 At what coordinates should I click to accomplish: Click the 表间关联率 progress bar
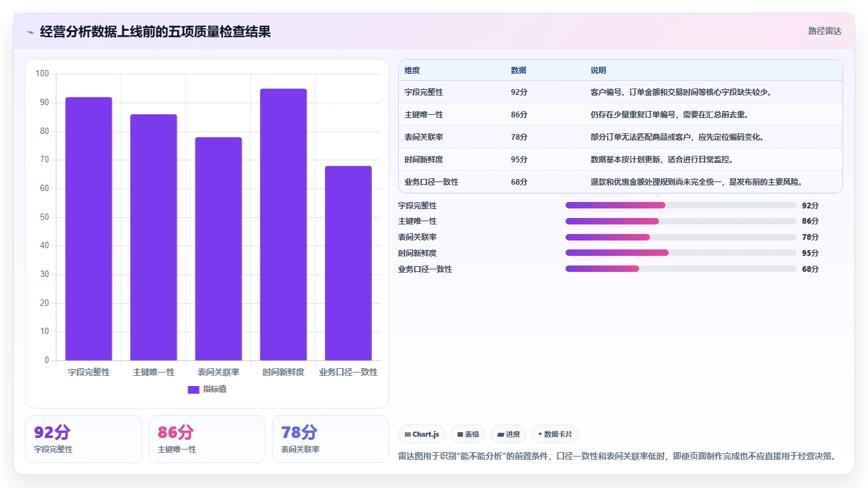681,237
